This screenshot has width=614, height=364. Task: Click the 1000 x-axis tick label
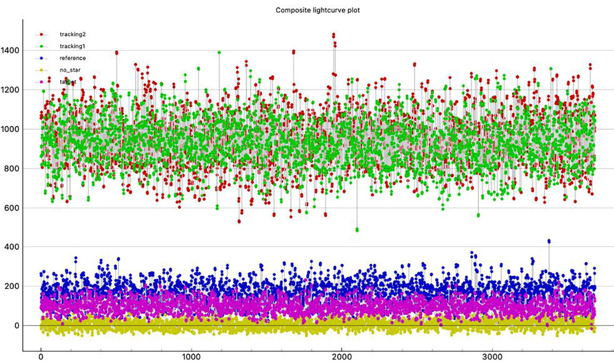point(191,357)
